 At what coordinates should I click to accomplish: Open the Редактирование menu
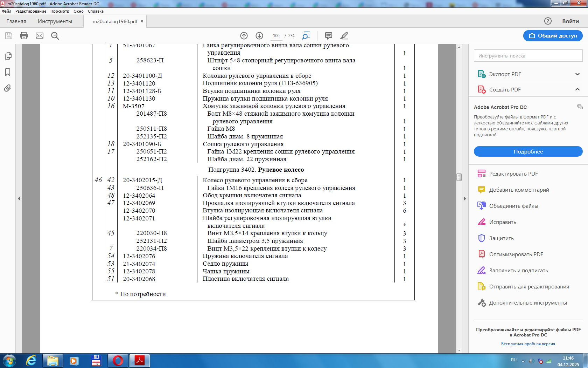(x=30, y=11)
